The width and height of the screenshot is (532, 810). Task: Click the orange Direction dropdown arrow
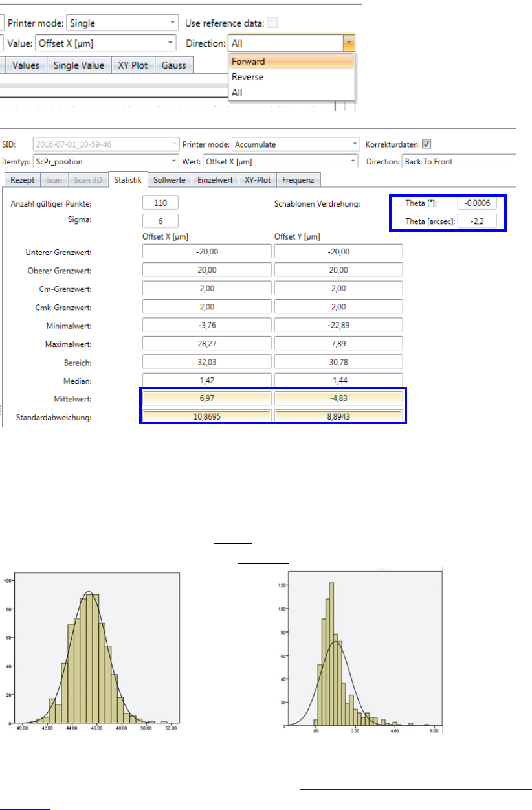coord(349,43)
